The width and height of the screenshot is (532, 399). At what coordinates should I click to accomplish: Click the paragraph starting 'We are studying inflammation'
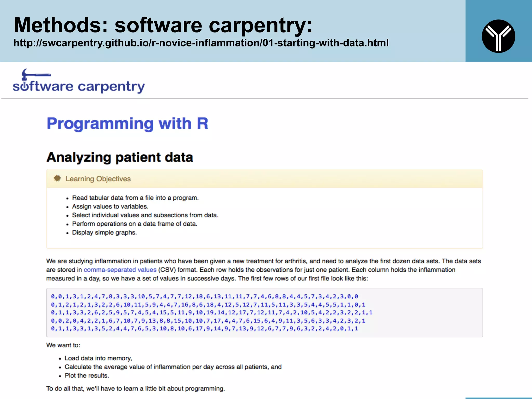tap(264, 270)
